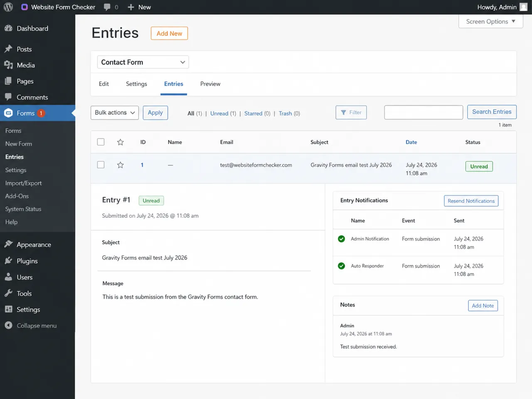Click the star icon in table header

121,142
